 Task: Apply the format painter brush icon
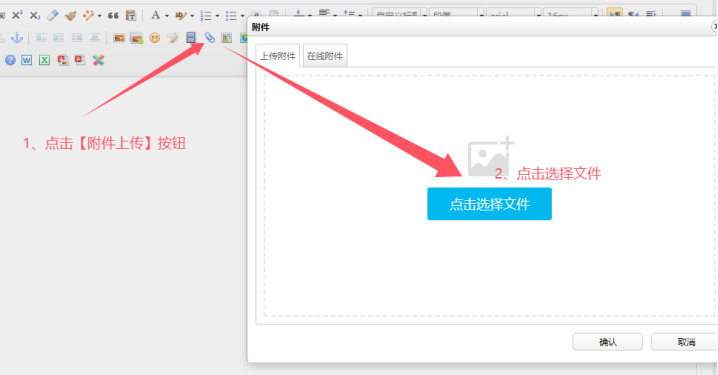70,16
